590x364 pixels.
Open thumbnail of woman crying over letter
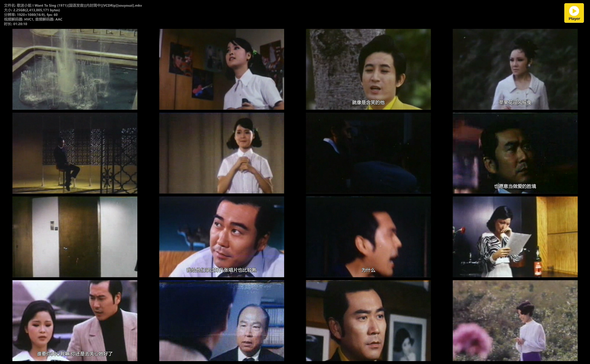pos(515,237)
